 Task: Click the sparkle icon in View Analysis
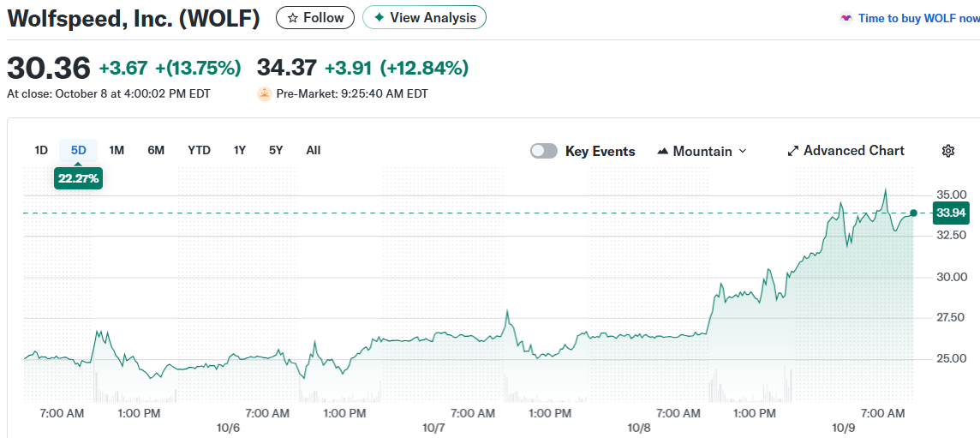[x=379, y=17]
